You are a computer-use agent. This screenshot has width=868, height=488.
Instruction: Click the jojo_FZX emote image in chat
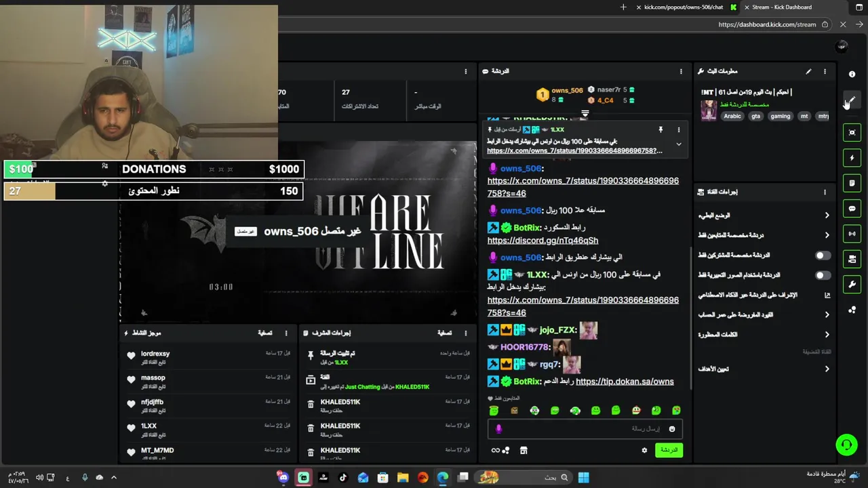pyautogui.click(x=589, y=330)
